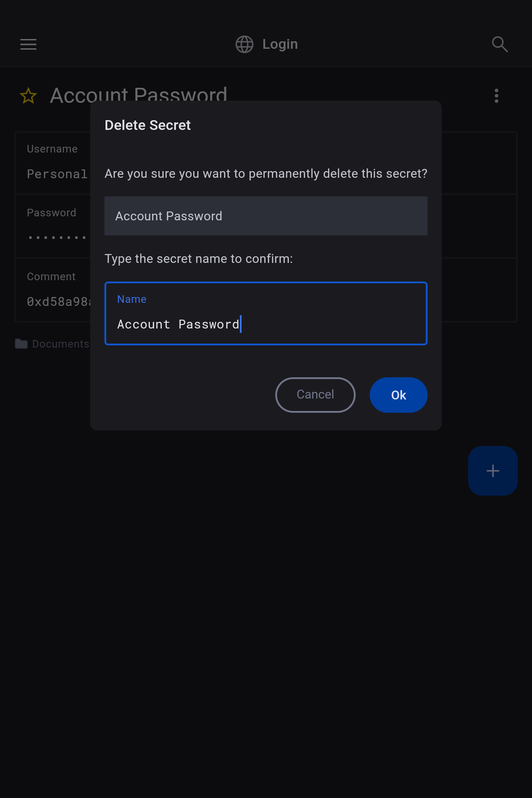The image size is (532, 798).
Task: Open the three-dot more options menu
Action: (497, 96)
